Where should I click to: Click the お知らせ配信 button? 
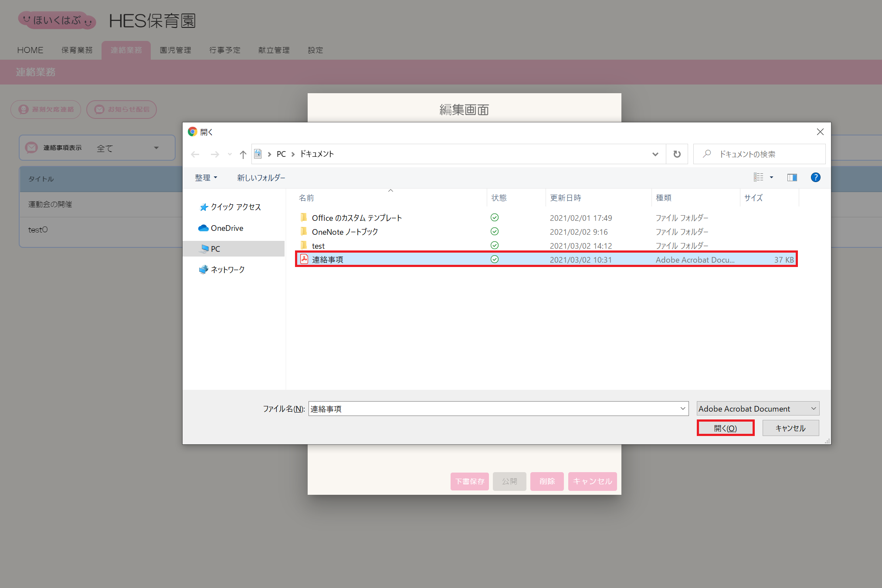(x=122, y=109)
